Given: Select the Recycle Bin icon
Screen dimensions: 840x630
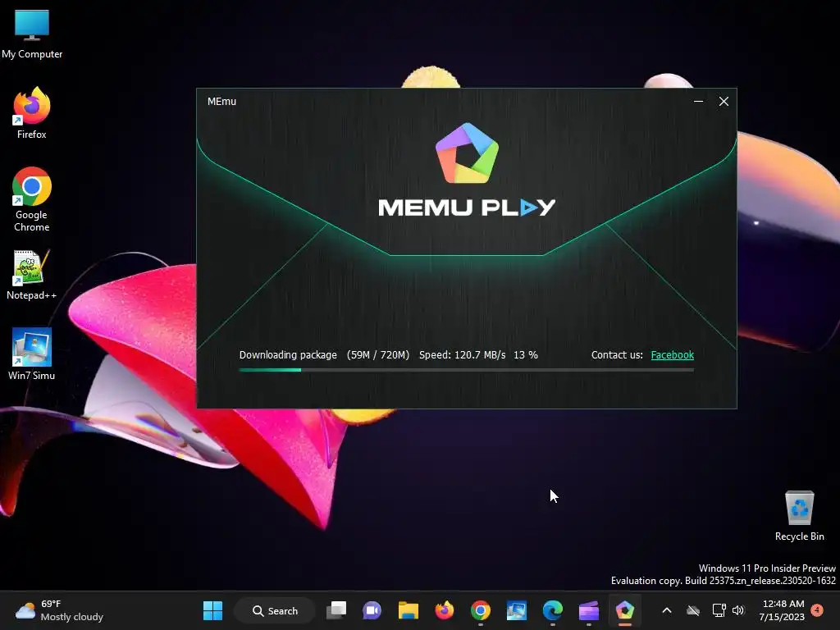Looking at the screenshot, I should tap(799, 515).
